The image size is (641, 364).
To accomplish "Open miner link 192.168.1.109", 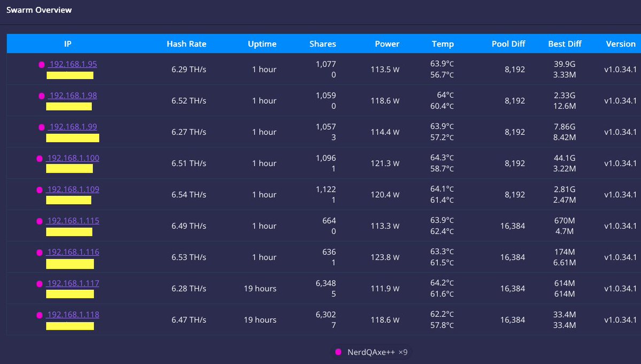I will pyautogui.click(x=73, y=190).
